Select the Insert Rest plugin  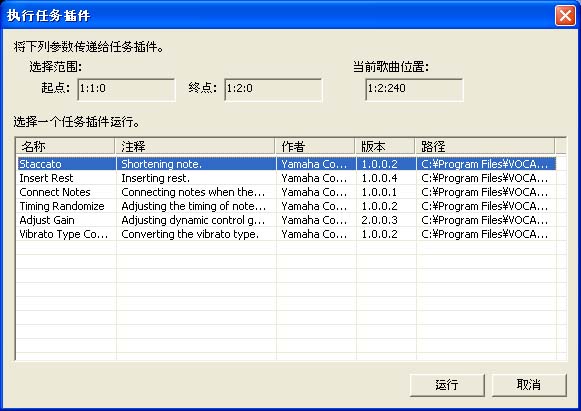286,178
